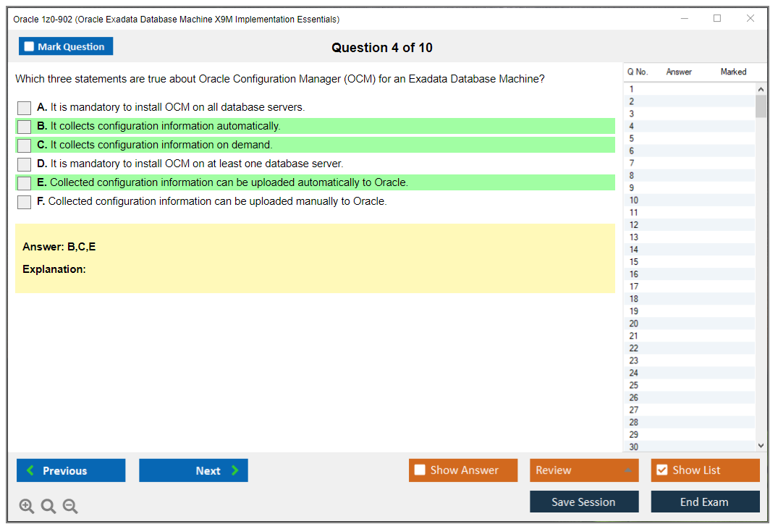Select question 25 in the question list
Viewport: 778px width, 532px height.
coord(650,385)
